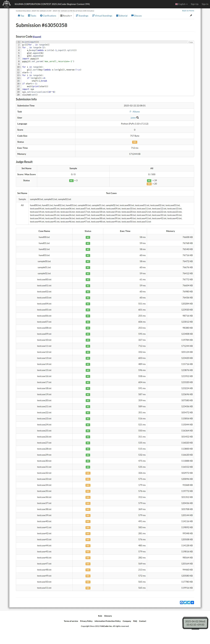Share the submission on Facebook

(182, 602)
